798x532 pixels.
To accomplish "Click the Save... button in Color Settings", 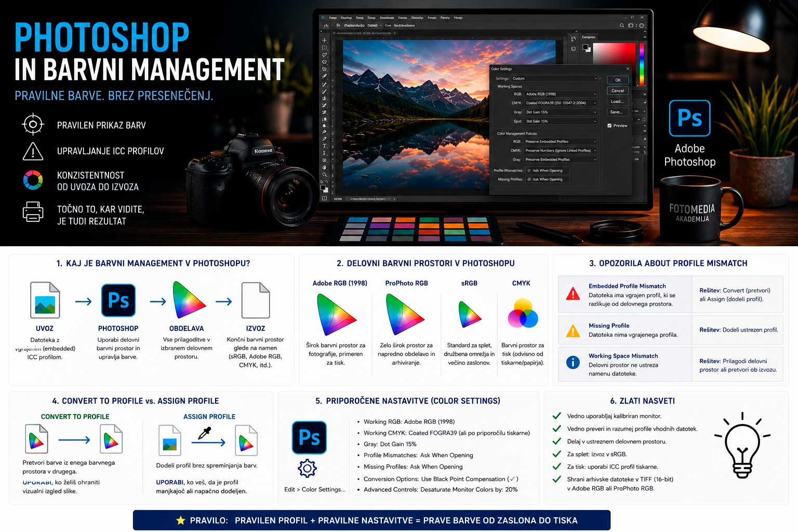I will (x=618, y=112).
